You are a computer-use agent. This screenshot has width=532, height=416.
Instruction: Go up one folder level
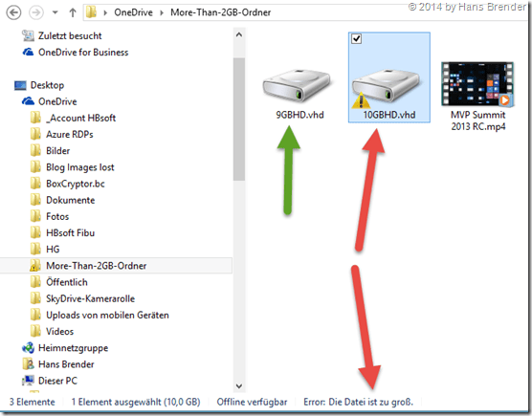click(x=73, y=12)
